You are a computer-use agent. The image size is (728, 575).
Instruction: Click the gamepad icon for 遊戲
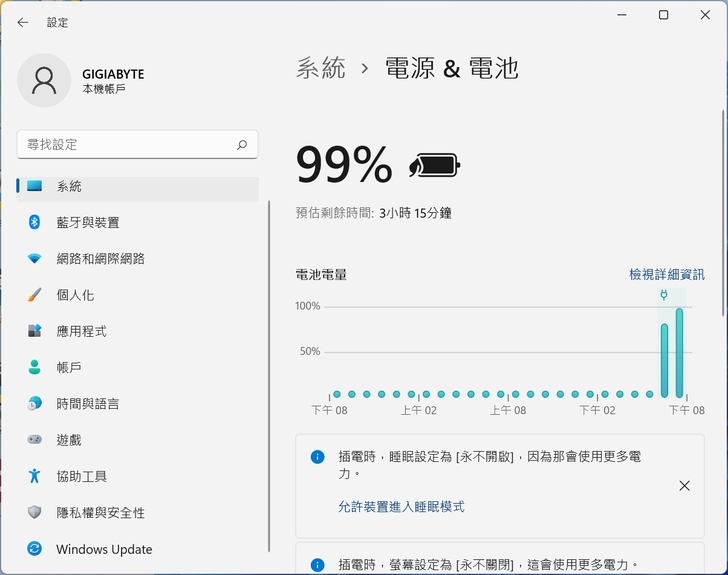35,440
